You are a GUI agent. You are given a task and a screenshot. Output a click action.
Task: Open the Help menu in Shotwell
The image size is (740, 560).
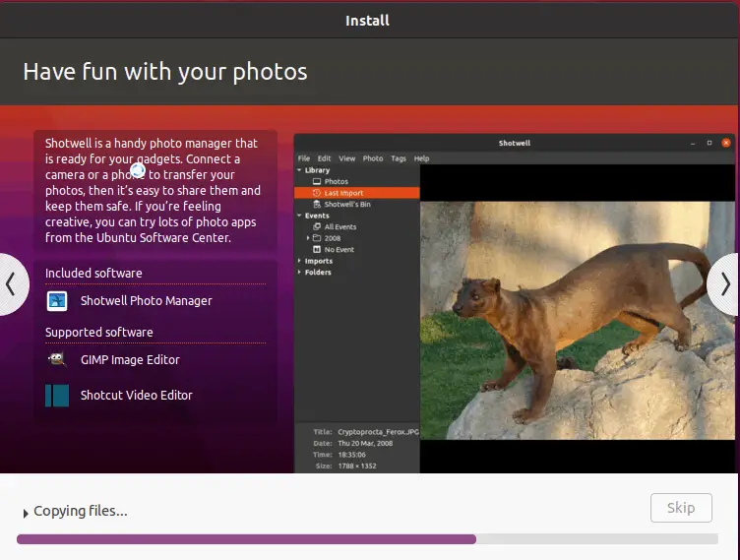pos(421,158)
